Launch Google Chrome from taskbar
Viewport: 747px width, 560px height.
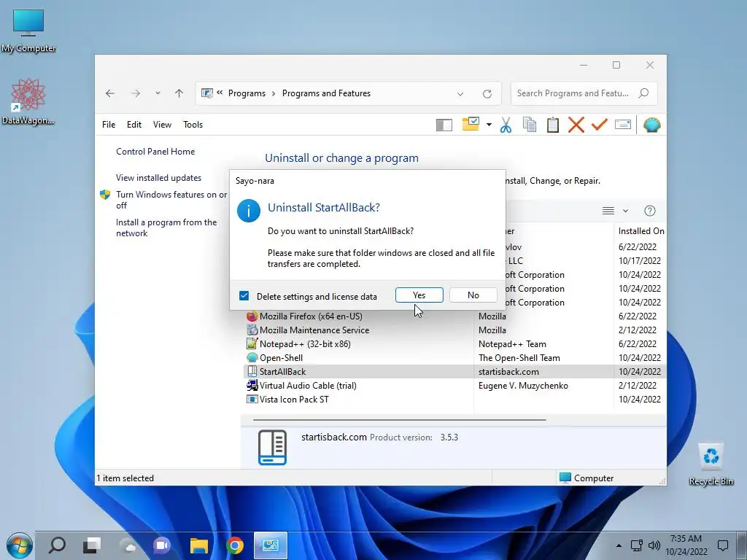[x=234, y=545]
